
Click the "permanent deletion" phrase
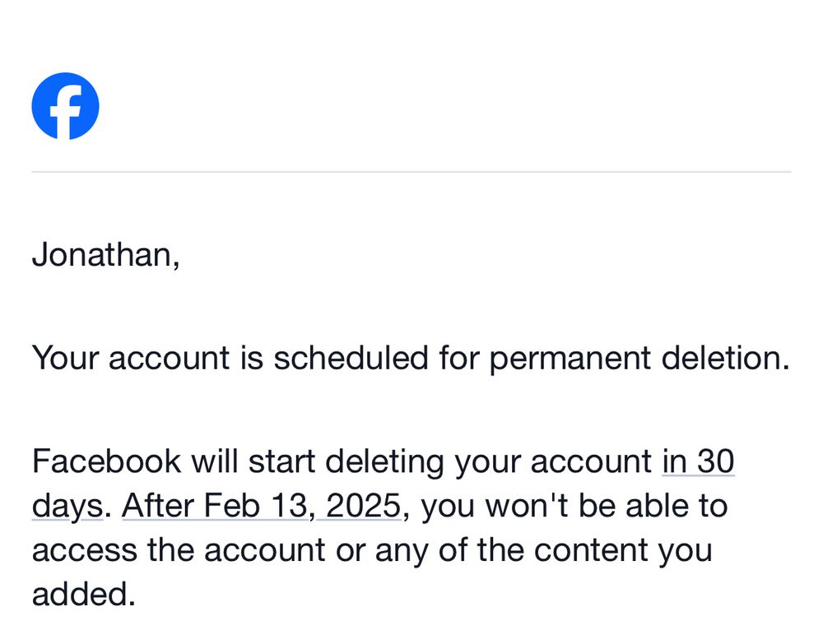tap(639, 359)
